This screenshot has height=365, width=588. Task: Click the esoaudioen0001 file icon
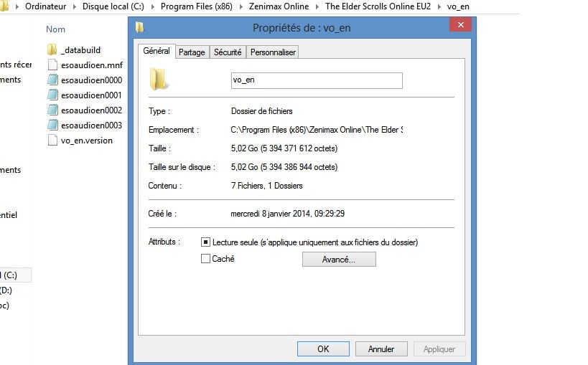[x=52, y=95]
